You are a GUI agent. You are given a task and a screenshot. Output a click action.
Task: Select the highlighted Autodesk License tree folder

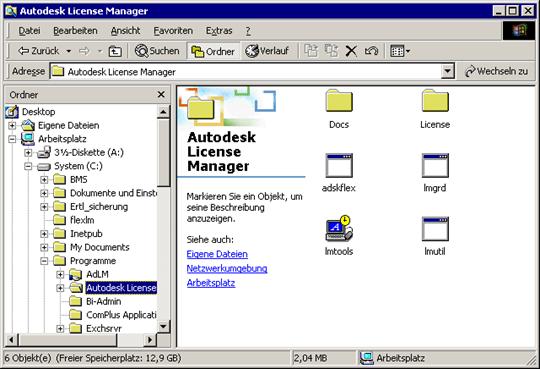(x=121, y=288)
